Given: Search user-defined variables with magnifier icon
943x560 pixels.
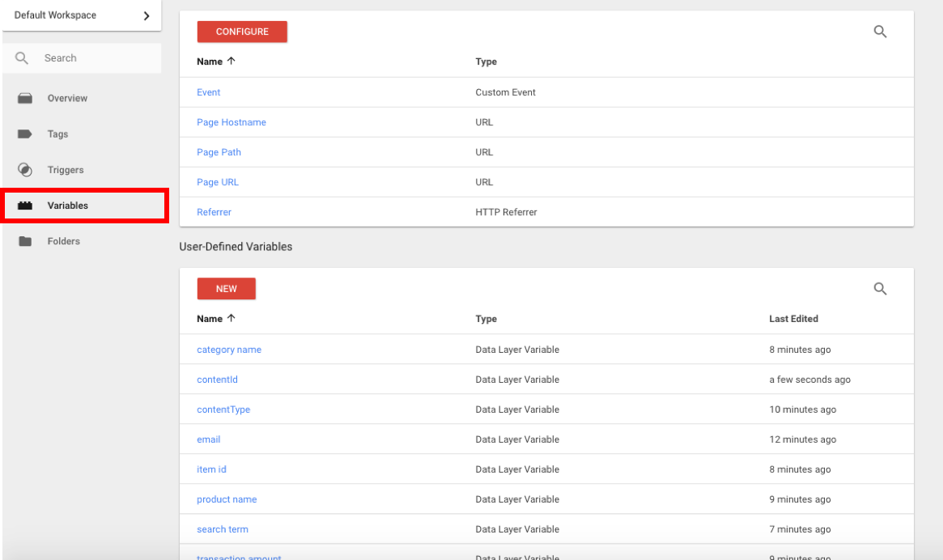Looking at the screenshot, I should (881, 289).
